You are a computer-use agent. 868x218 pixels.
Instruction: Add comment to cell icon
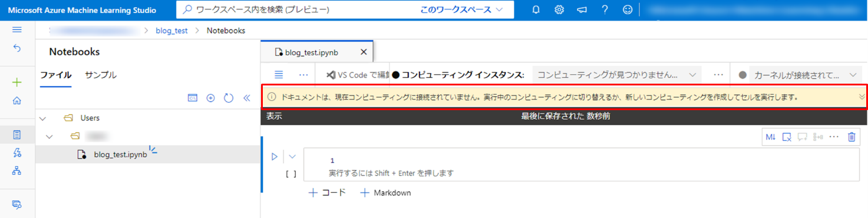click(x=802, y=137)
